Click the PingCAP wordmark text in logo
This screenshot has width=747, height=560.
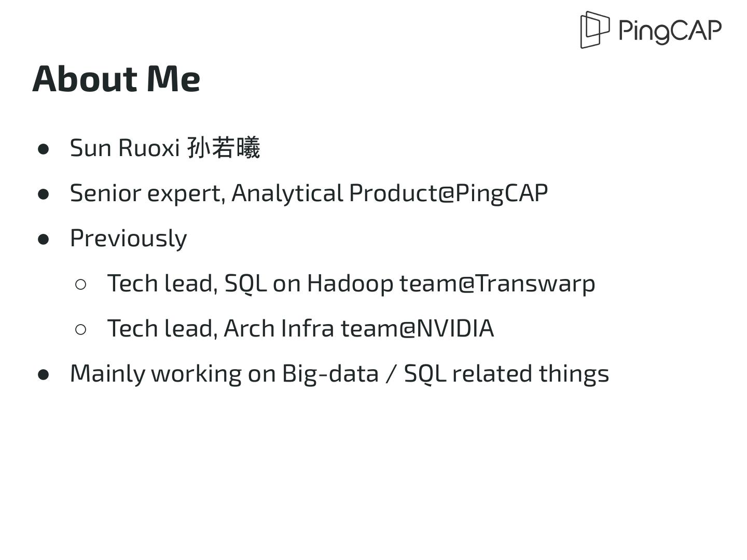tap(670, 31)
